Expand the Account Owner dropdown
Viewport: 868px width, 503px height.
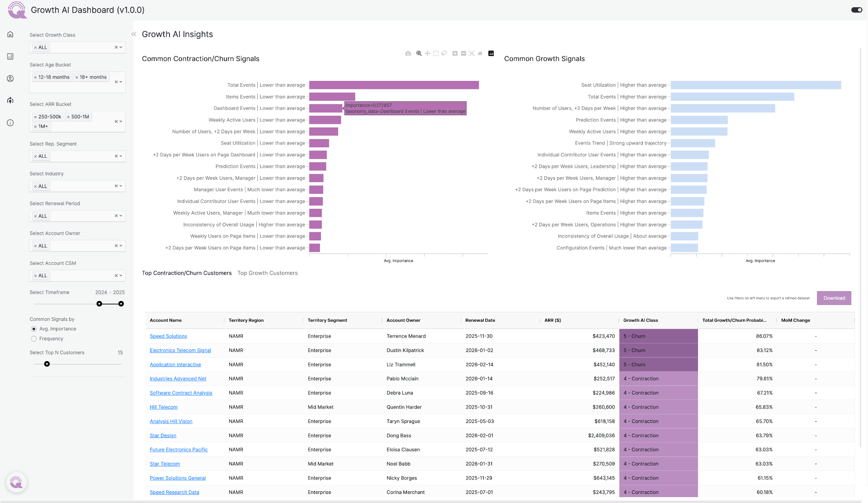[x=121, y=246]
